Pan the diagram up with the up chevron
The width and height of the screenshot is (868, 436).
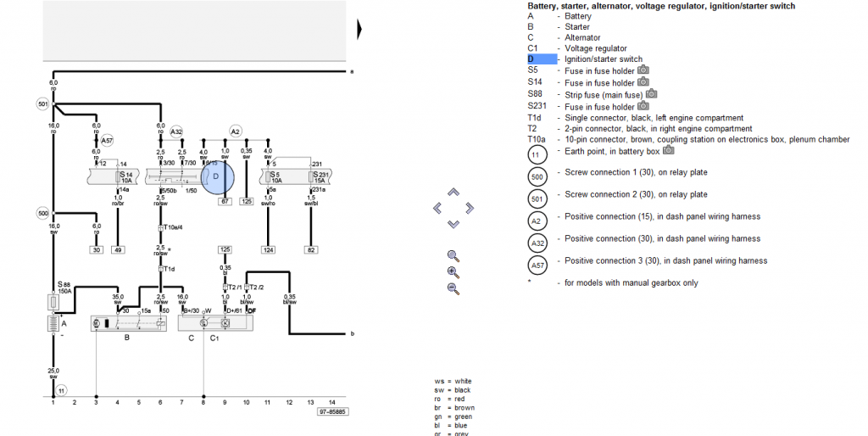tap(453, 193)
